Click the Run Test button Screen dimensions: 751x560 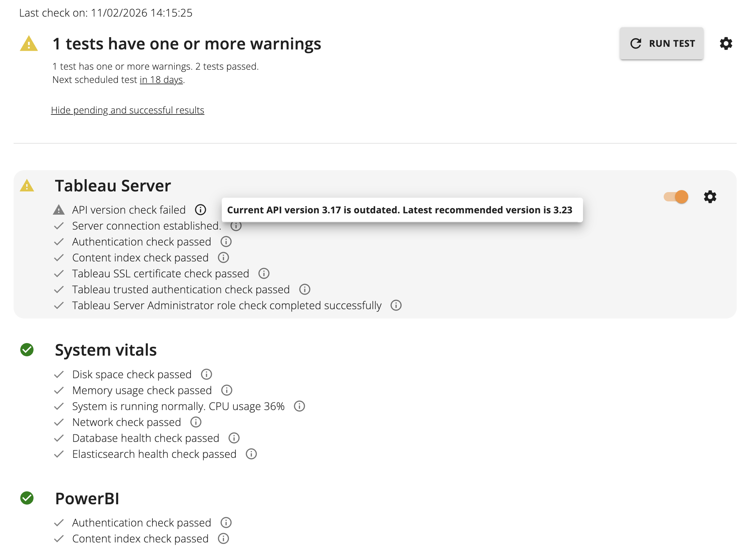point(661,43)
